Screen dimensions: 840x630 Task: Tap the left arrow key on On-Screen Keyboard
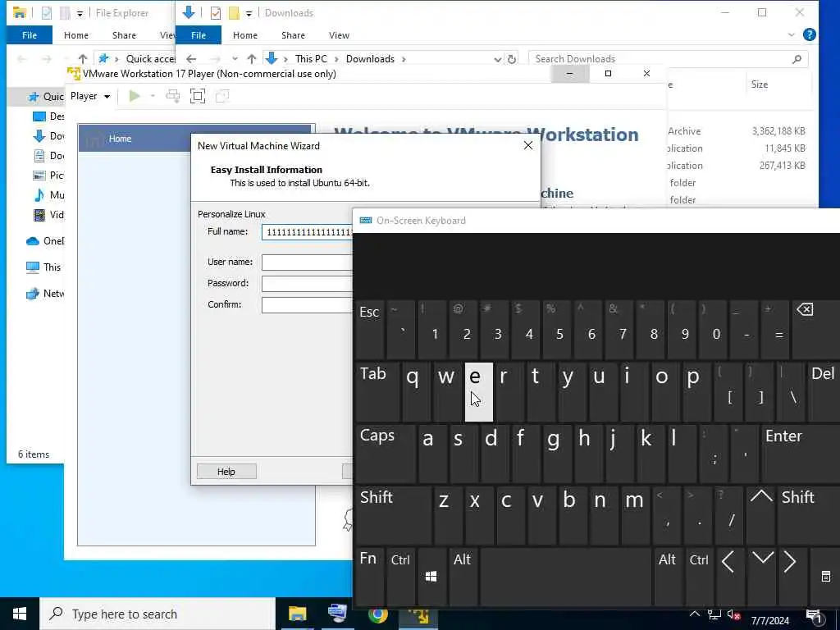(728, 576)
